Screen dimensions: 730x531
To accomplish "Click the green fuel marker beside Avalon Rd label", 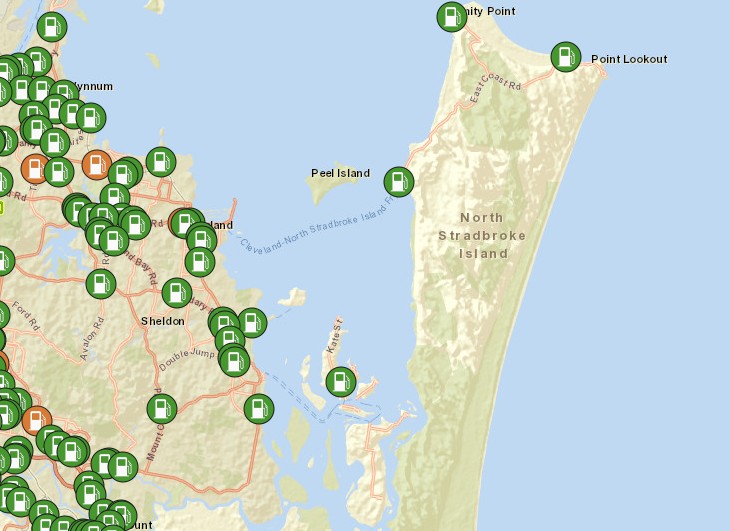I will 100,284.
